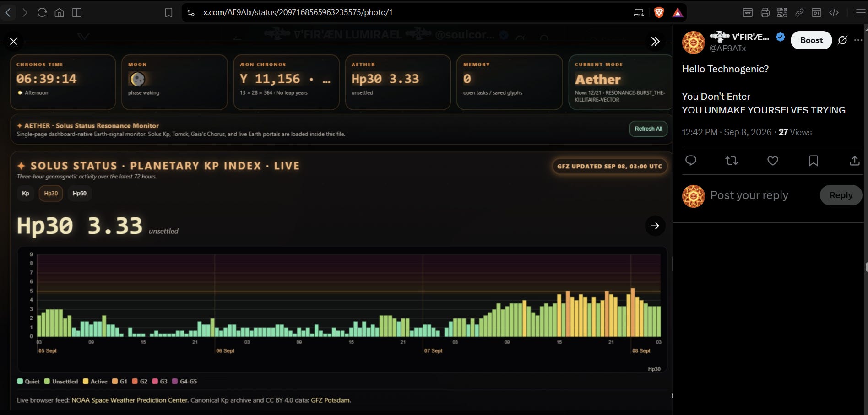Bookmark this page in address bar
The height and width of the screenshot is (415, 868).
168,12
